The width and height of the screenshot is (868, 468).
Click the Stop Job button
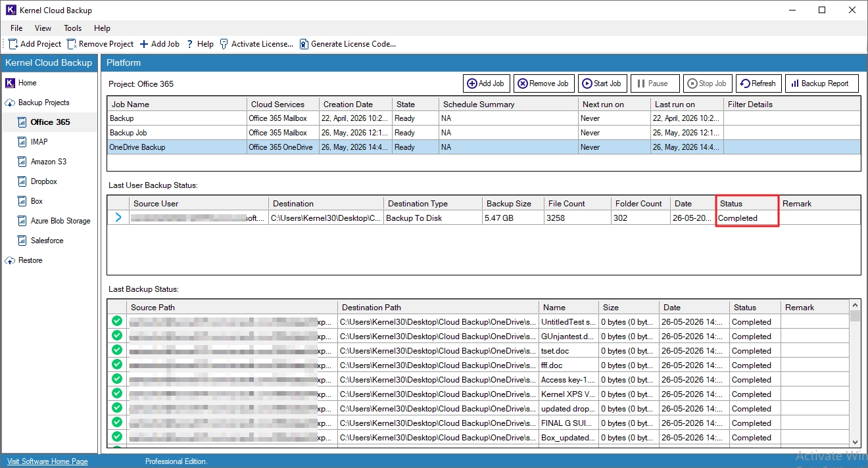708,83
